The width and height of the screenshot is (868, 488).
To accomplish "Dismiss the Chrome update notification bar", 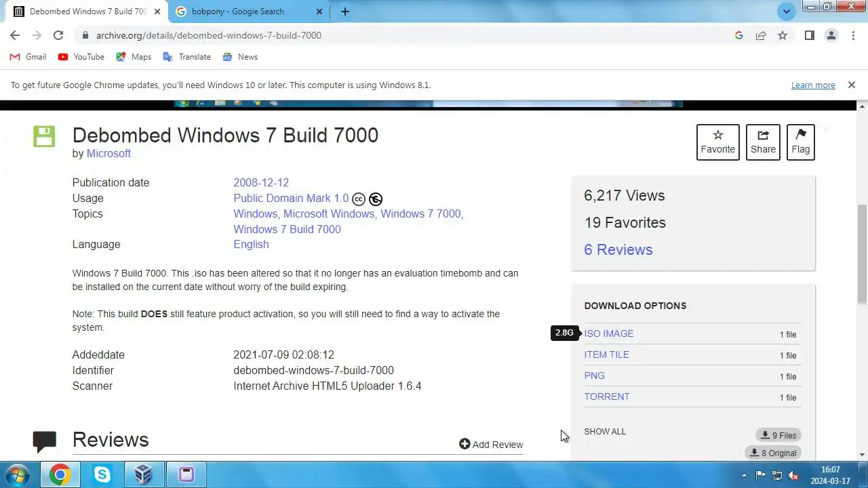I will 851,85.
